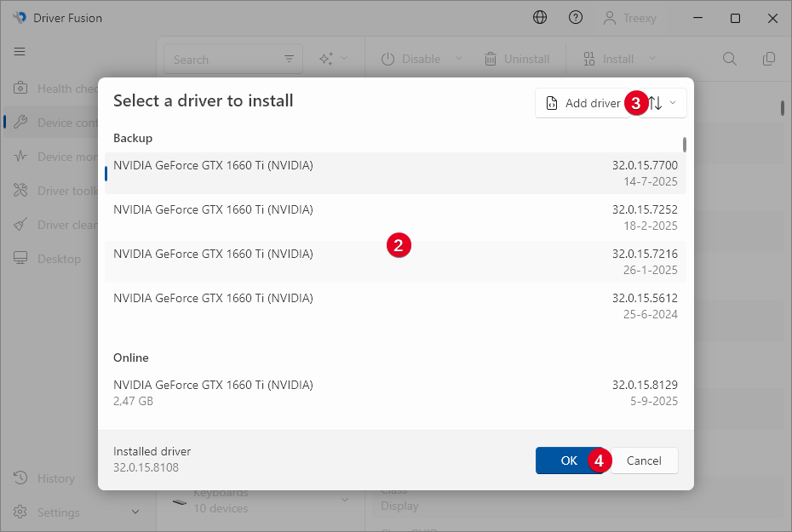Click the Install toolbar button
This screenshot has width=792, height=532.
click(x=608, y=59)
